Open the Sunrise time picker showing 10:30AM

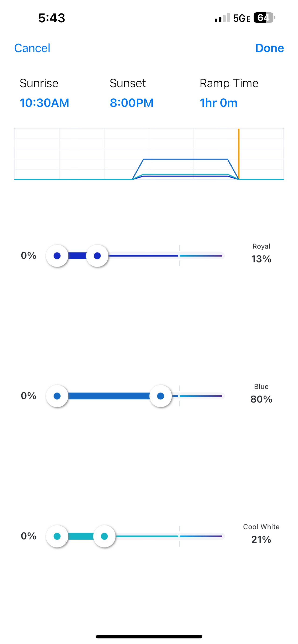point(44,103)
